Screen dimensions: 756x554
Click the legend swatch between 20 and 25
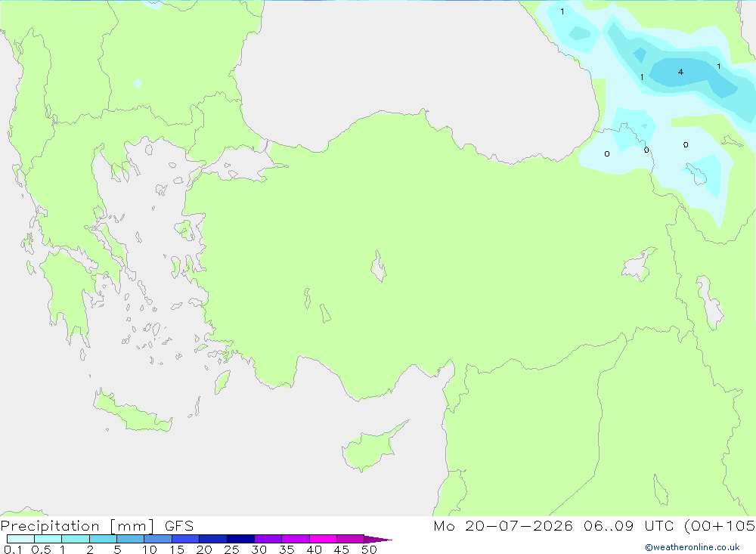[x=213, y=539]
